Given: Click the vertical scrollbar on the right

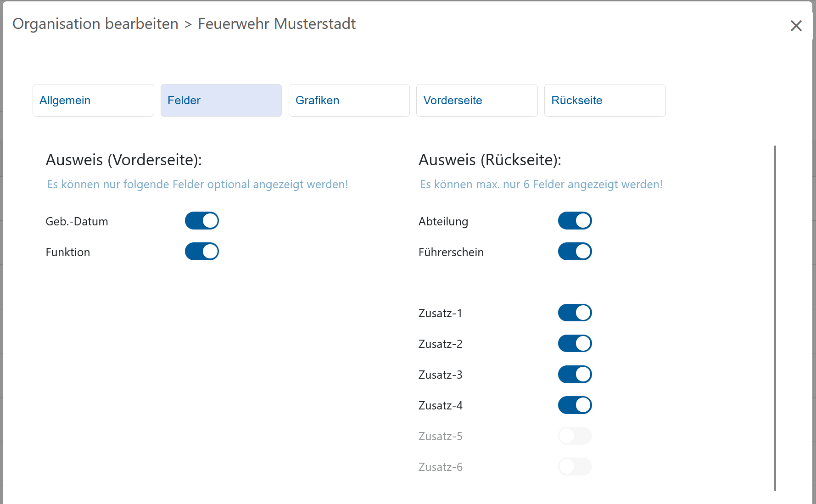Looking at the screenshot, I should (775, 318).
